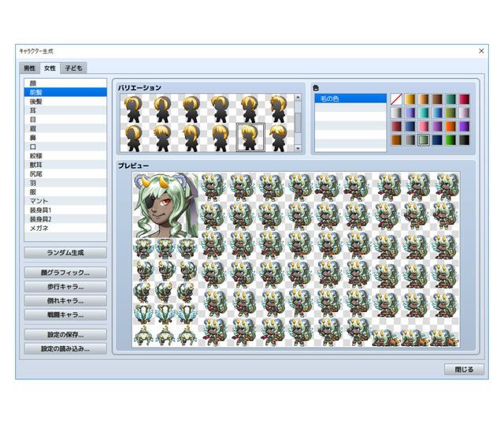Image resolution: width=504 pixels, height=424 pixels.
Task: Select second hairstyle thumbnail in bottom variation row
Action: pos(163,137)
